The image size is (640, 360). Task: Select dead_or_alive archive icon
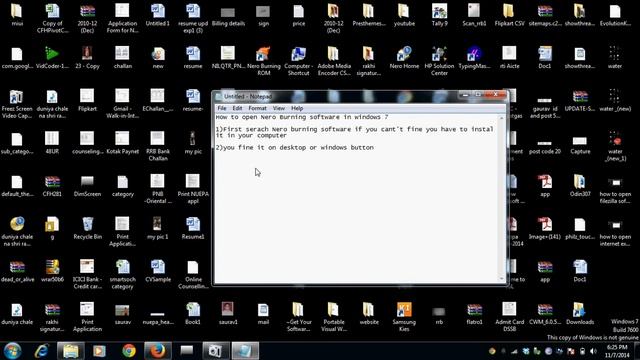coord(17,271)
